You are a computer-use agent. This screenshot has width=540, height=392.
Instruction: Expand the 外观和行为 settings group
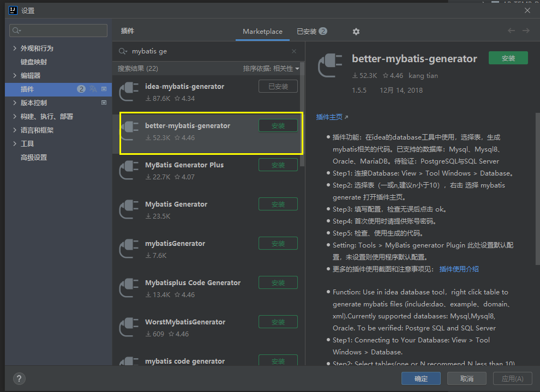[15, 48]
